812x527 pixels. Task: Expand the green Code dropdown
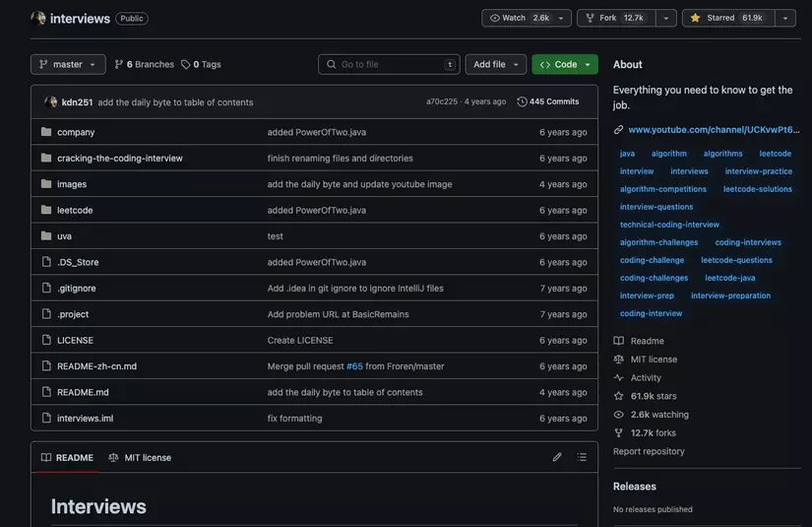(x=565, y=64)
